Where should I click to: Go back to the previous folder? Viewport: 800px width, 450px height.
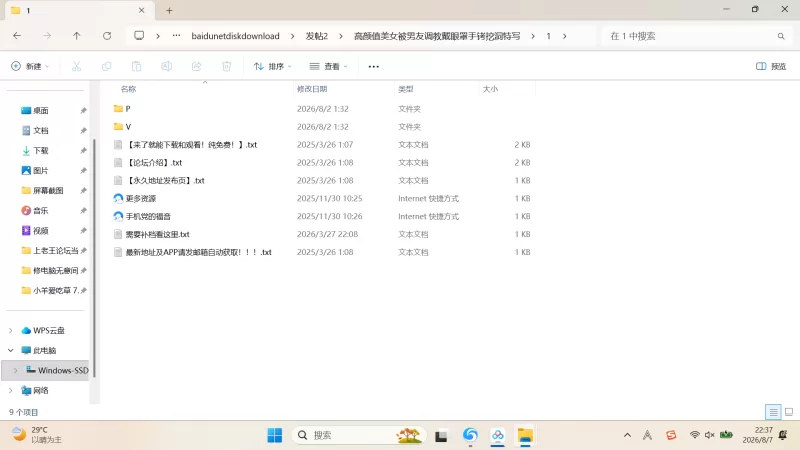(x=17, y=36)
